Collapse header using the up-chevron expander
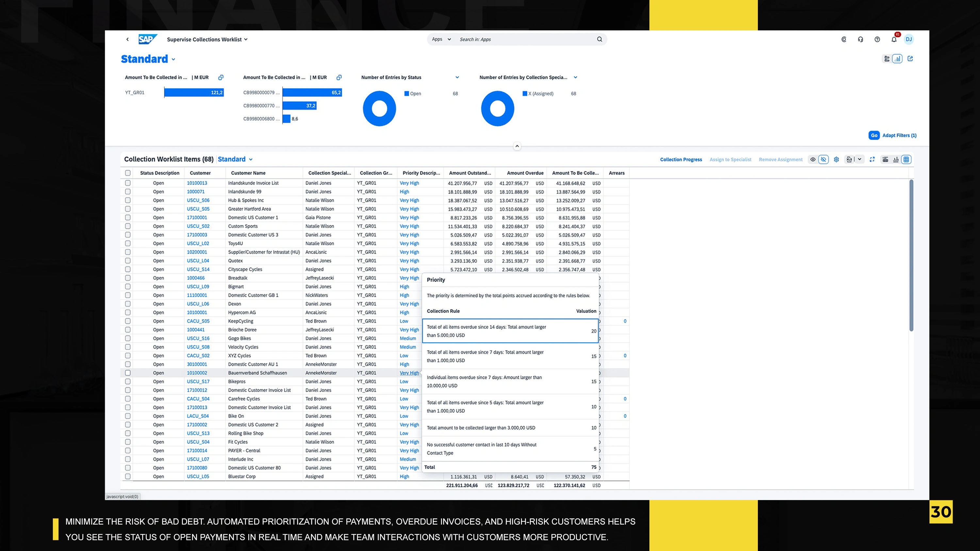This screenshot has height=551, width=980. point(517,146)
